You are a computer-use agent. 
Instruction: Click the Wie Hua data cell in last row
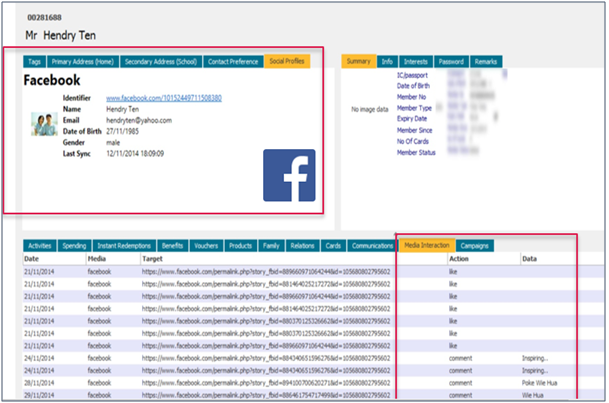click(x=532, y=395)
